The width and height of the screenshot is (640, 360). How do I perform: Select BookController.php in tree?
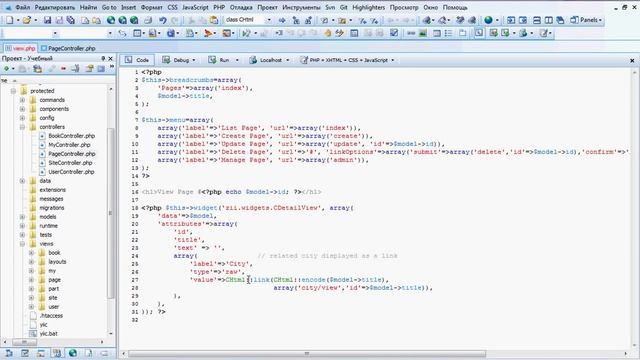pyautogui.click(x=71, y=136)
